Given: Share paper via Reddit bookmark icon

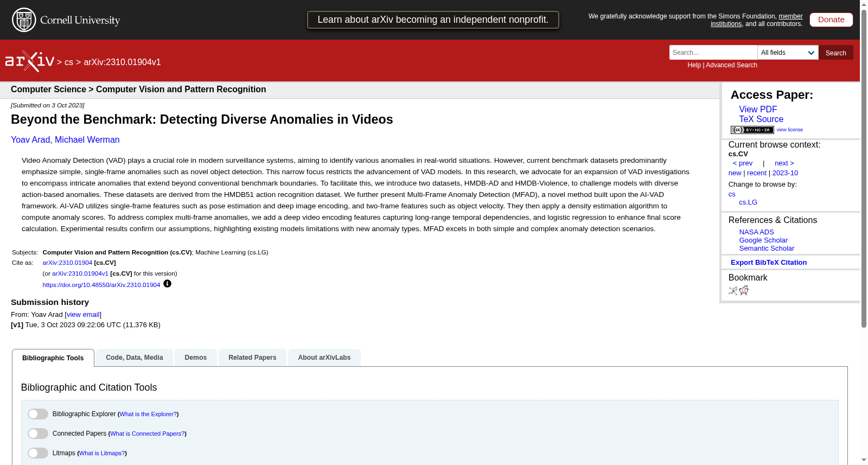Looking at the screenshot, I should pyautogui.click(x=744, y=291).
